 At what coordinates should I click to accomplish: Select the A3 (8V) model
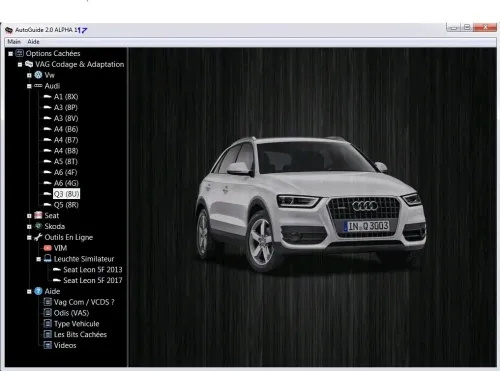tap(66, 118)
